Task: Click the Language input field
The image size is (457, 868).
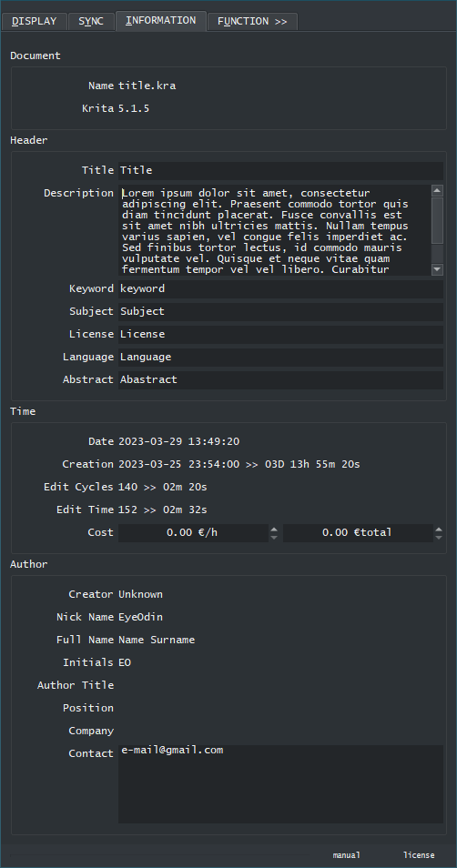Action: 281,357
